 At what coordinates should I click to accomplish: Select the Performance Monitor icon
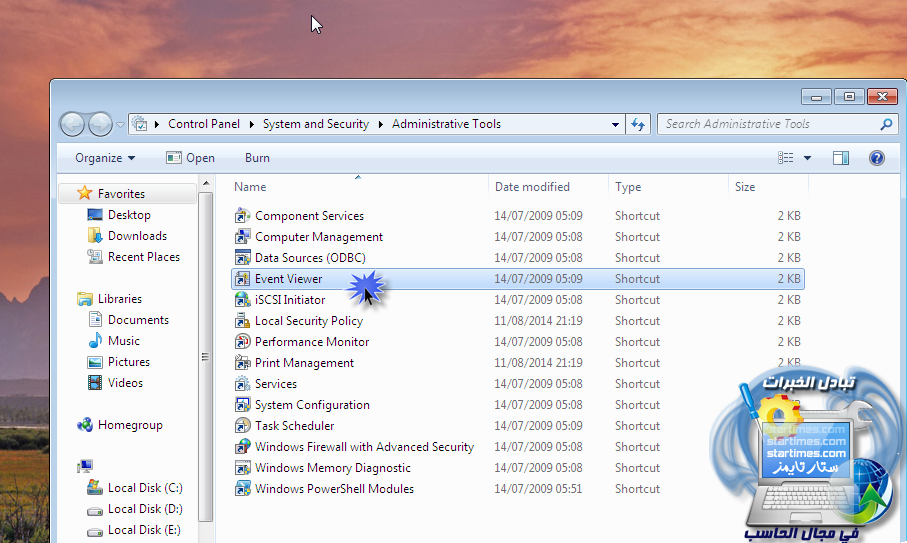click(241, 342)
